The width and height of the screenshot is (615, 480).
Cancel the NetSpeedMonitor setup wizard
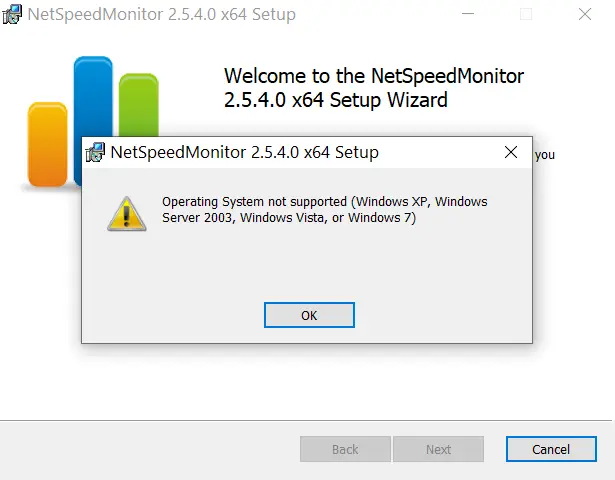point(551,449)
